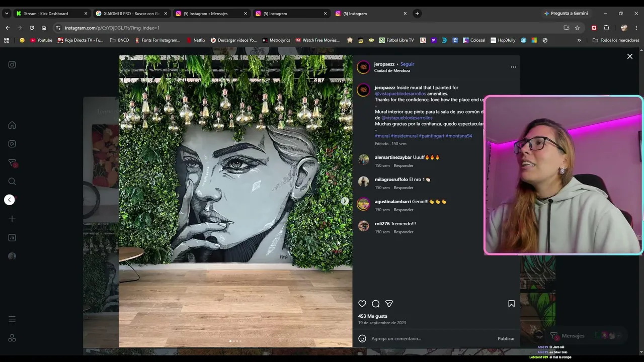Like the post with the heart icon
Viewport: 644px width, 362px height.
click(362, 304)
